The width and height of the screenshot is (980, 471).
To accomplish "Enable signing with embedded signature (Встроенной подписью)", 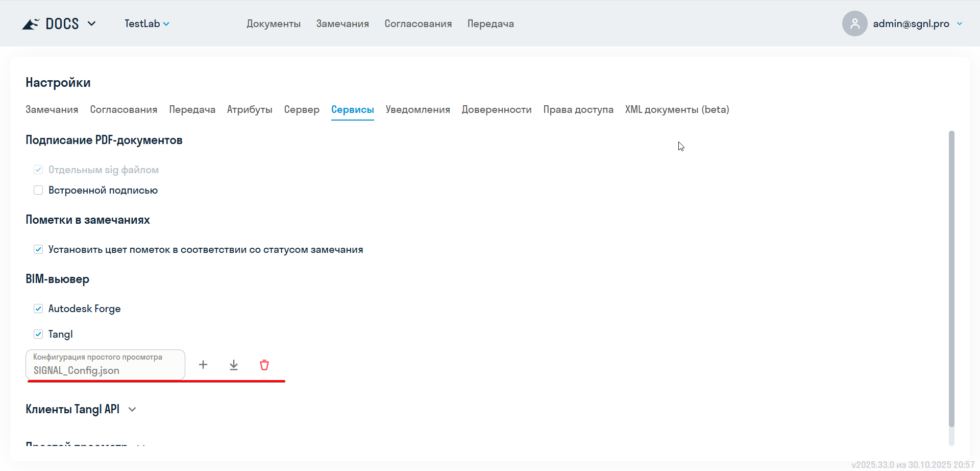I will tap(38, 190).
